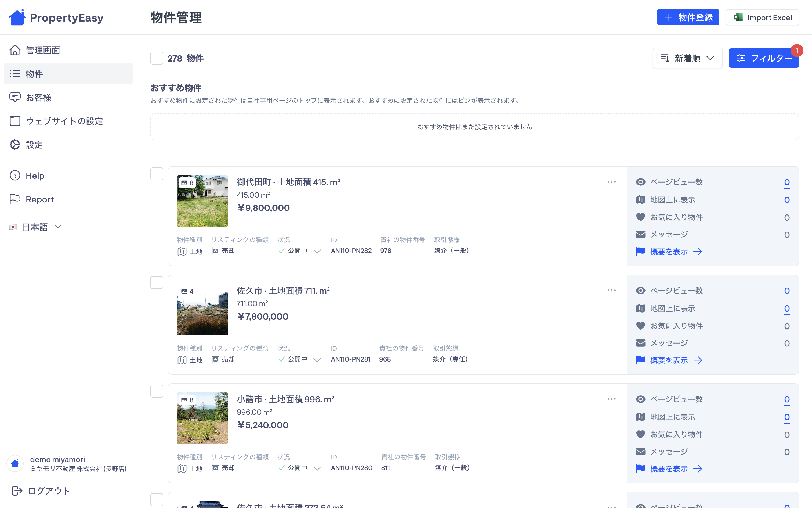812x508 pixels.
Task: Check the checkbox of the bottom partial listing
Action: coord(157,500)
